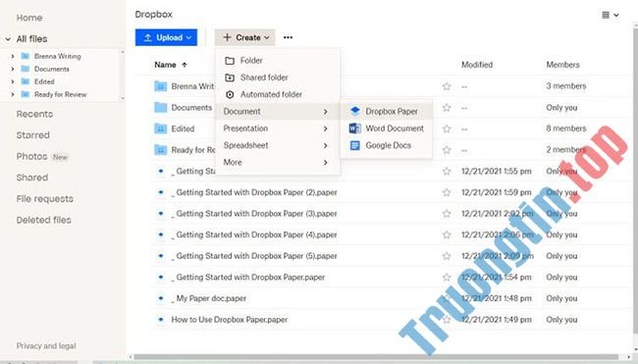The image size is (638, 364).
Task: Open Deleted files in sidebar
Action: point(43,220)
